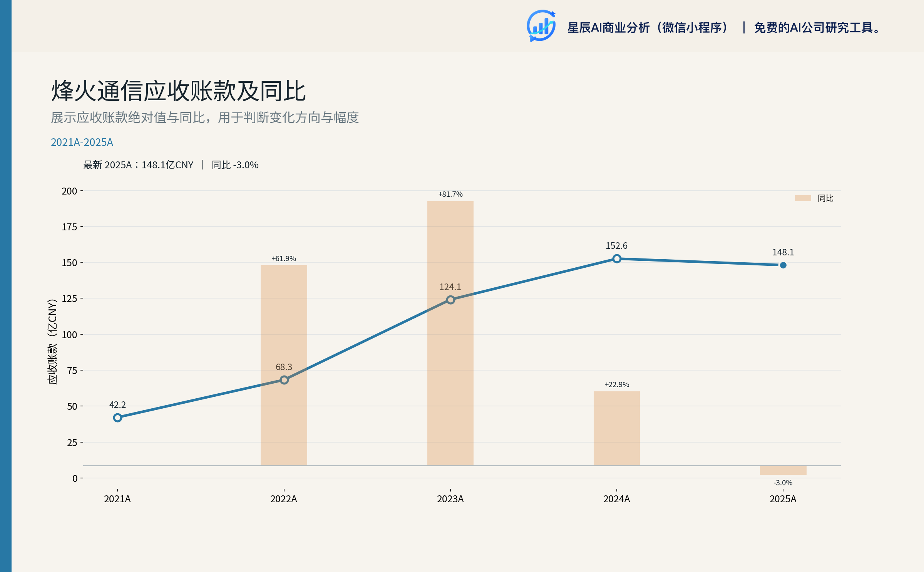Screen dimensions: 924x572
Task: Click the 2022A line data point marker
Action: click(x=284, y=380)
